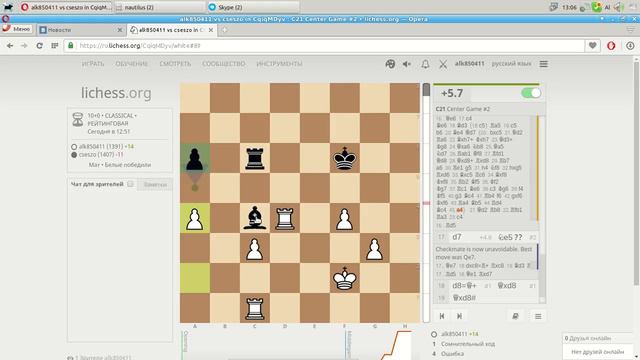Screen dimensions: 640x360
Task: Open the opening explorer book icon
Action: 516,316
